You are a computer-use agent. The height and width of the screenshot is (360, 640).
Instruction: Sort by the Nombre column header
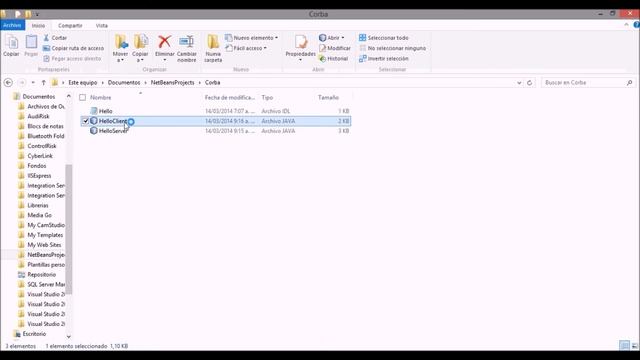tap(100, 98)
